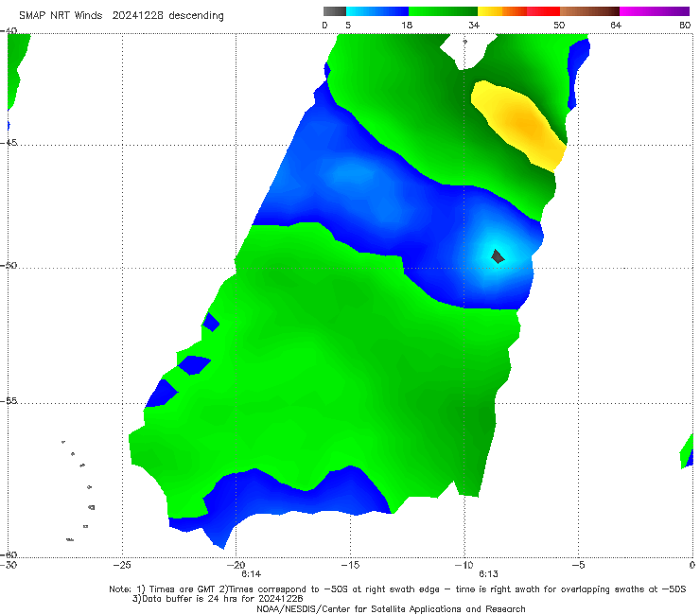
Task: Click the '34' label under the color bar
Action: pos(474,25)
